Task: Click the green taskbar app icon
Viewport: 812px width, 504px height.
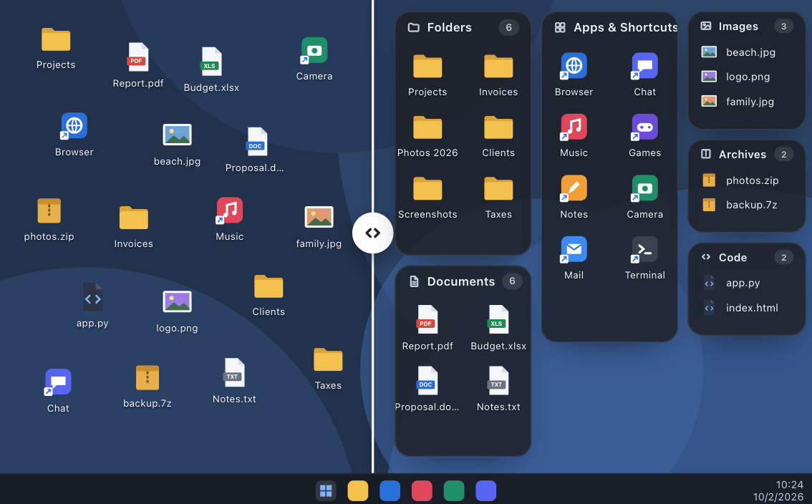Action: tap(454, 490)
